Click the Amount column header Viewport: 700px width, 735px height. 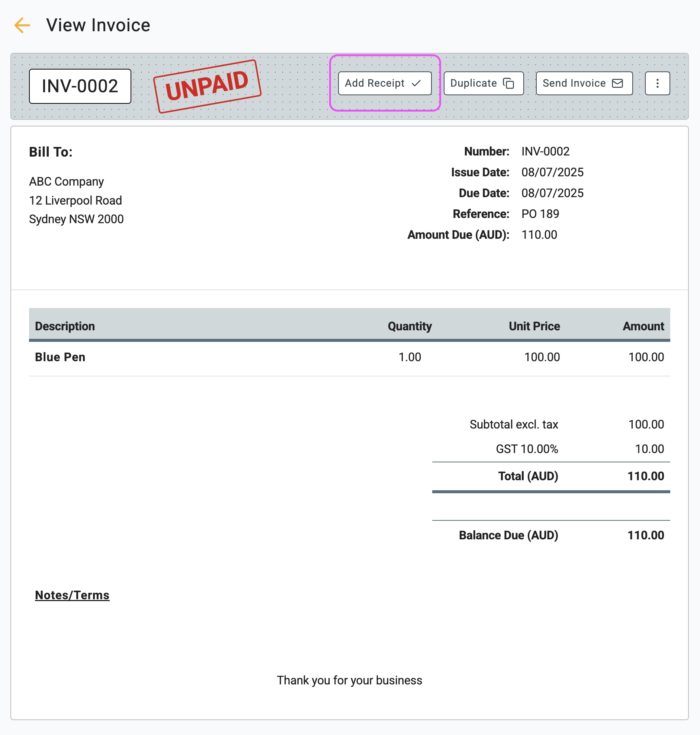[643, 326]
